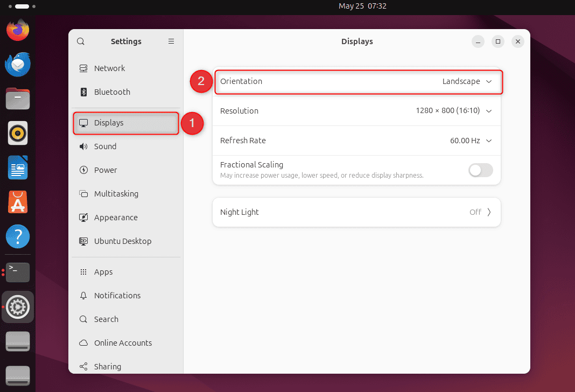Viewport: 575px width, 392px height.
Task: Open the Refresh Rate 60.00 Hz dropdown
Action: (x=357, y=141)
